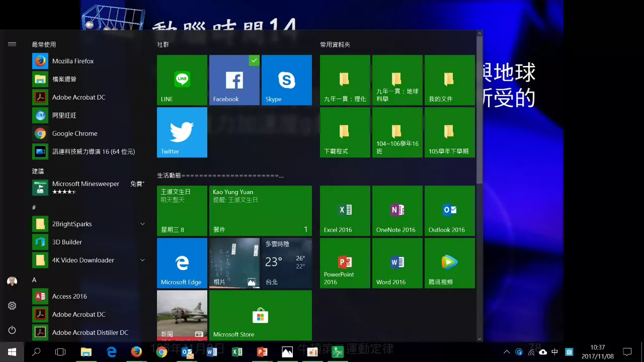Open the Action Center notifications

coord(627,352)
